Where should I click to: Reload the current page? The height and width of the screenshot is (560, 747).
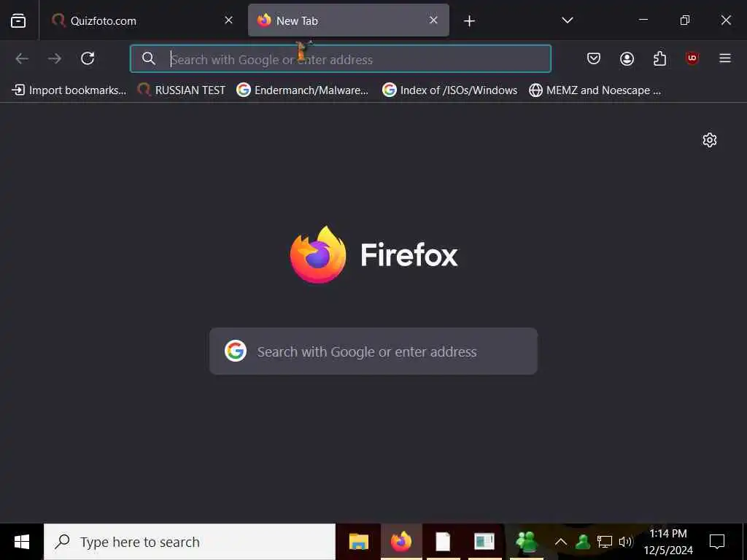pyautogui.click(x=88, y=58)
